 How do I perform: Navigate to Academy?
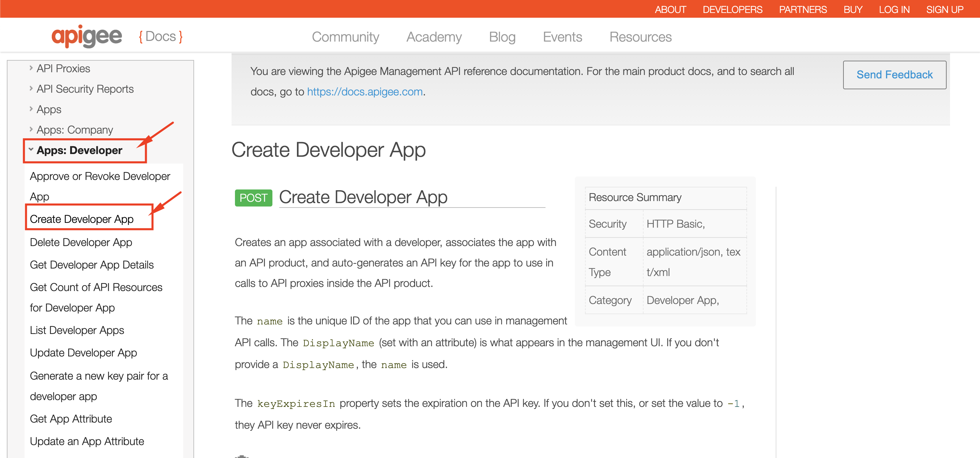pos(434,37)
